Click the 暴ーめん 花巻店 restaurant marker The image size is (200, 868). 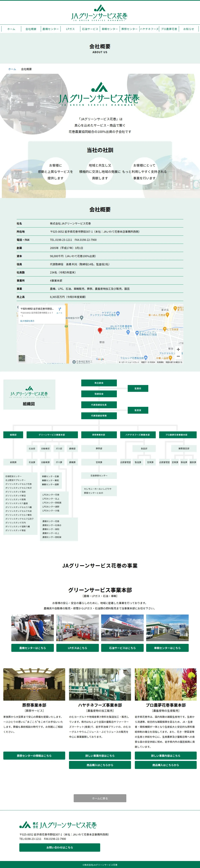click(x=167, y=315)
